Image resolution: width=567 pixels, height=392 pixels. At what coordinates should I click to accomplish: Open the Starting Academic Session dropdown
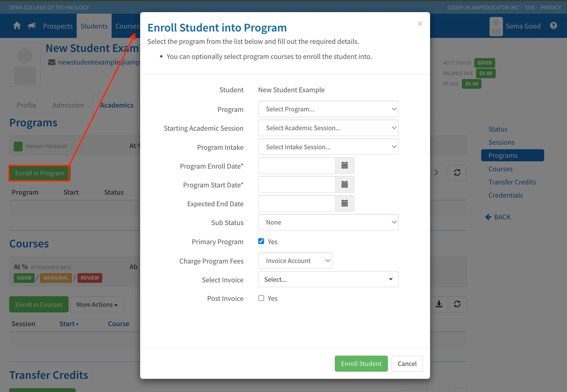click(x=328, y=128)
